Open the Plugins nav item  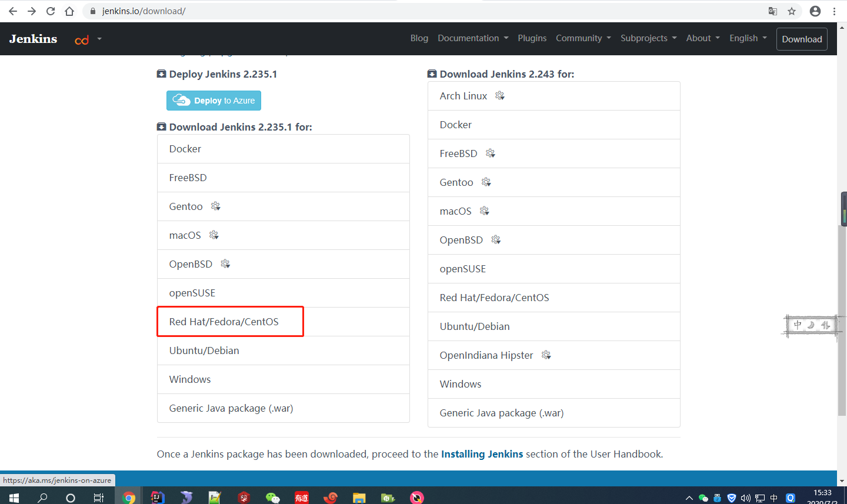[532, 38]
